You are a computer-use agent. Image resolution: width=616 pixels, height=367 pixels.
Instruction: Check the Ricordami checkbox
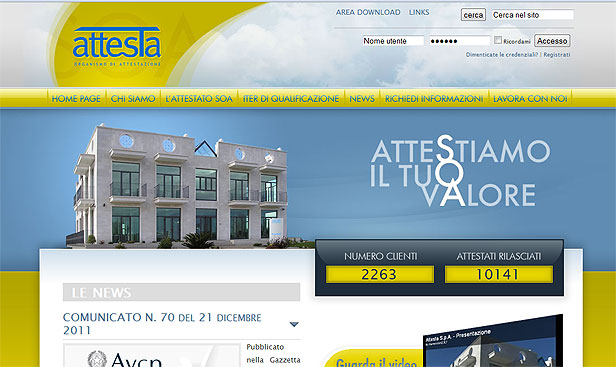click(498, 40)
